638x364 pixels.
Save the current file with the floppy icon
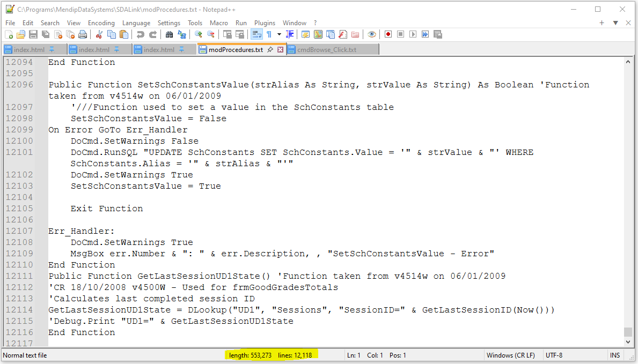[33, 34]
